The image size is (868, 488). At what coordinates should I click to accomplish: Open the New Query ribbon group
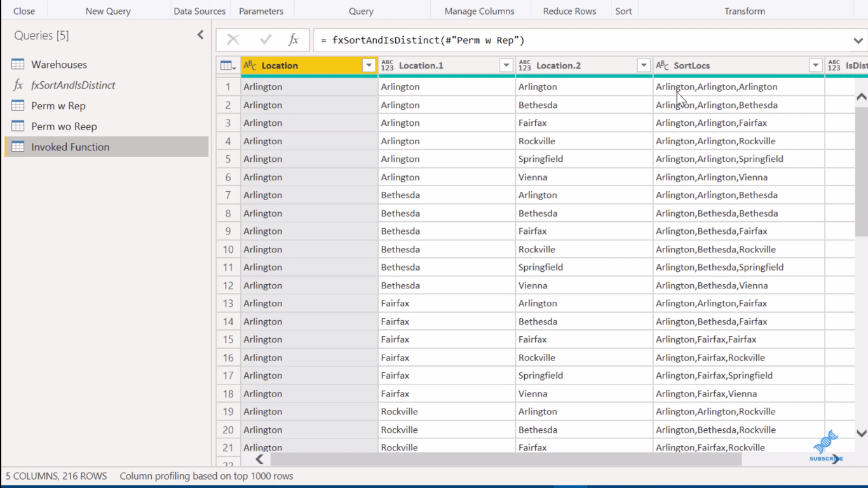click(x=108, y=11)
